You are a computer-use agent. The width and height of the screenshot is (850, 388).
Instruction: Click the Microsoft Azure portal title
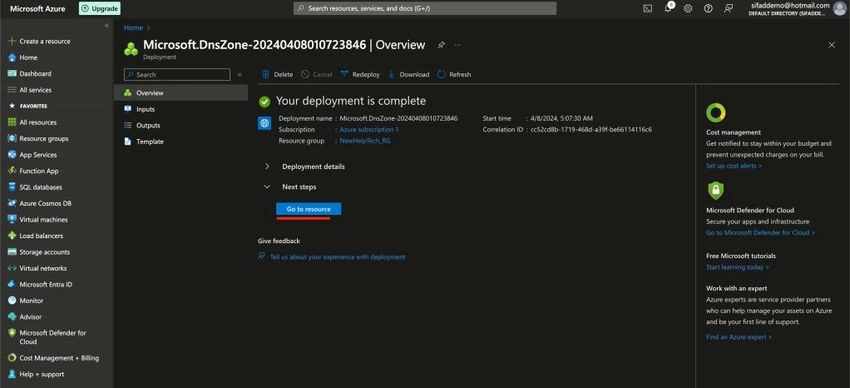(37, 9)
